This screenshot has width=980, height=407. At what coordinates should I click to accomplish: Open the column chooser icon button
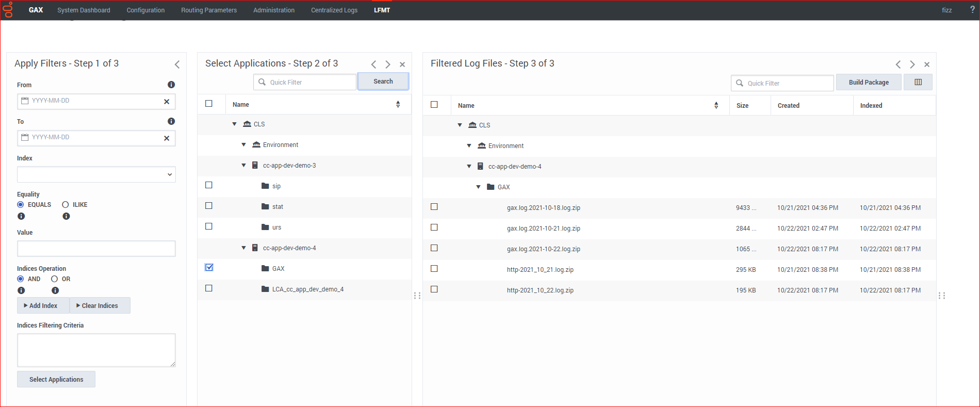click(918, 82)
